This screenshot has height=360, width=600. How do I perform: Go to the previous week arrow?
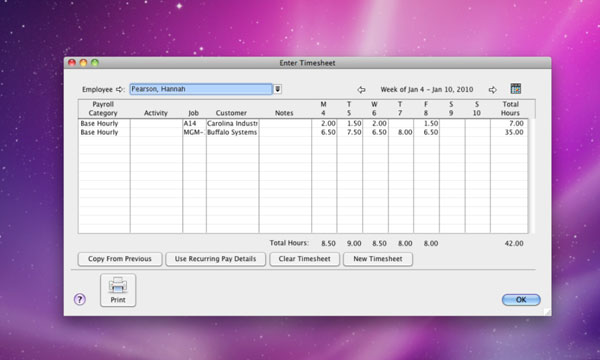coord(361,90)
